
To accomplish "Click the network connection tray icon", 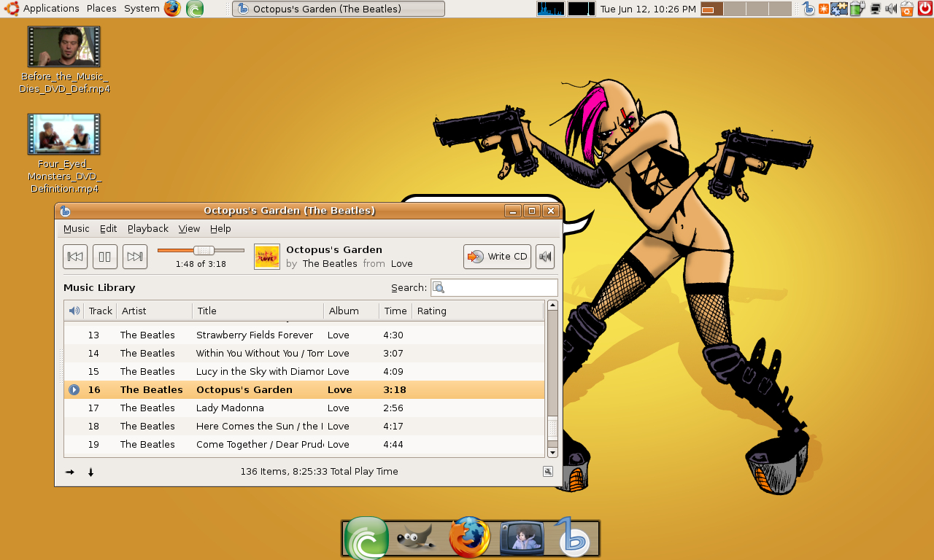I will [x=876, y=9].
